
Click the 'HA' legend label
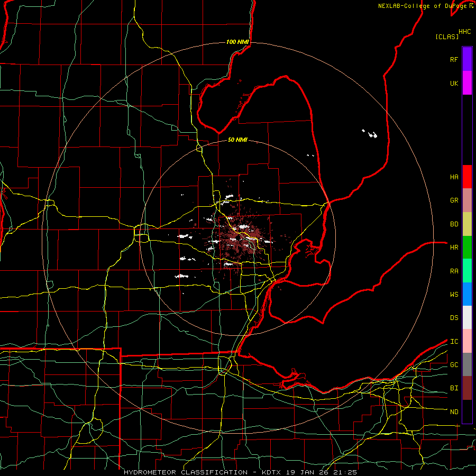(454, 177)
